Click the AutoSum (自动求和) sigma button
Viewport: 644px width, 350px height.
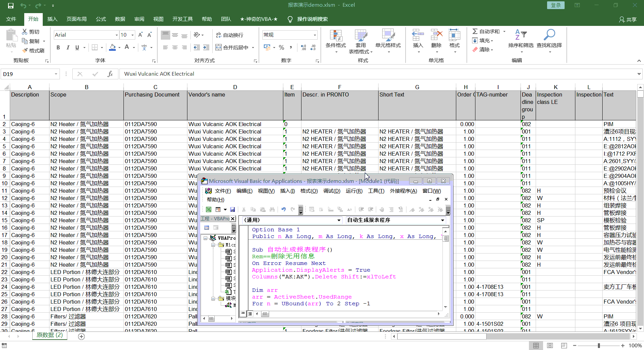tap(486, 31)
